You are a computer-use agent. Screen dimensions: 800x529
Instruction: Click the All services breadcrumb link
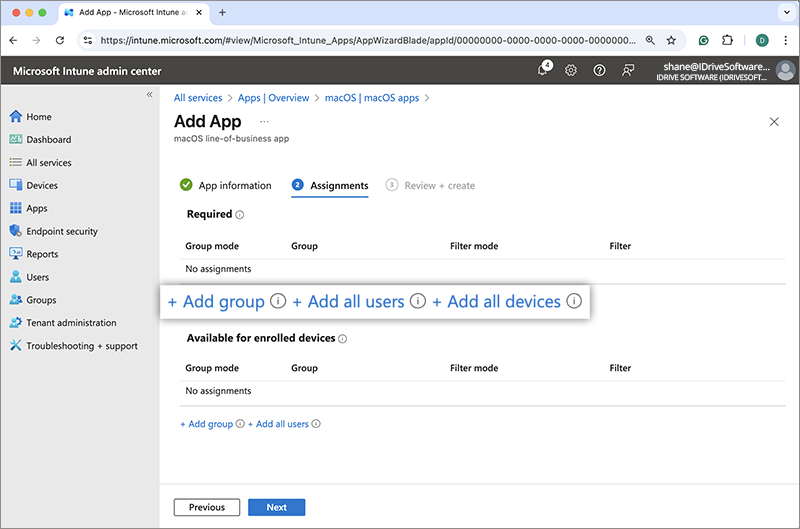click(198, 98)
